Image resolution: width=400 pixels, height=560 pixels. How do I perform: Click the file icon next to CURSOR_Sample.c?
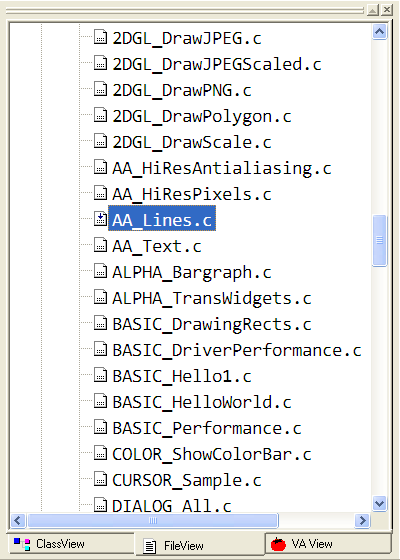coord(100,479)
